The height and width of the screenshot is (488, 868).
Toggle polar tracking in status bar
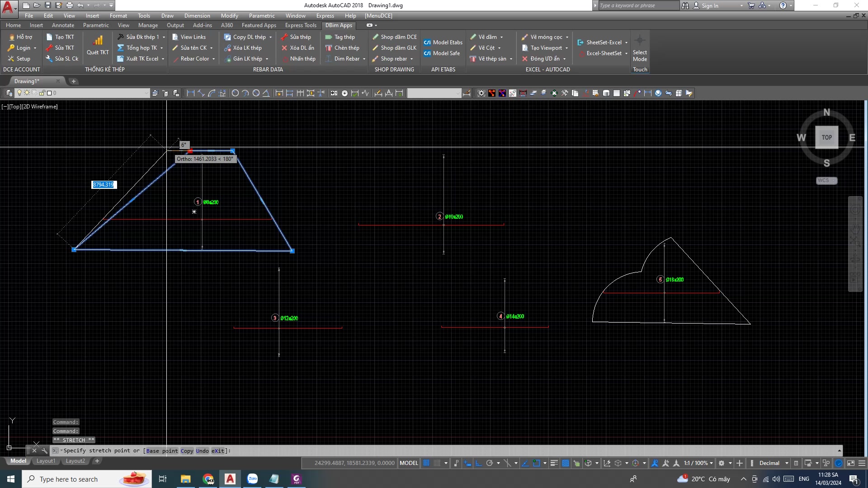(x=489, y=463)
